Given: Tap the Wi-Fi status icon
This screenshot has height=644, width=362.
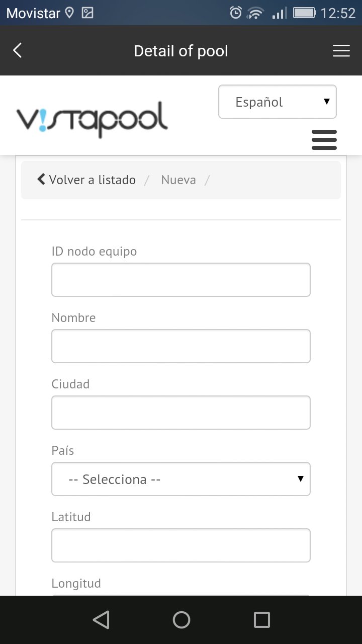Looking at the screenshot, I should (256, 13).
